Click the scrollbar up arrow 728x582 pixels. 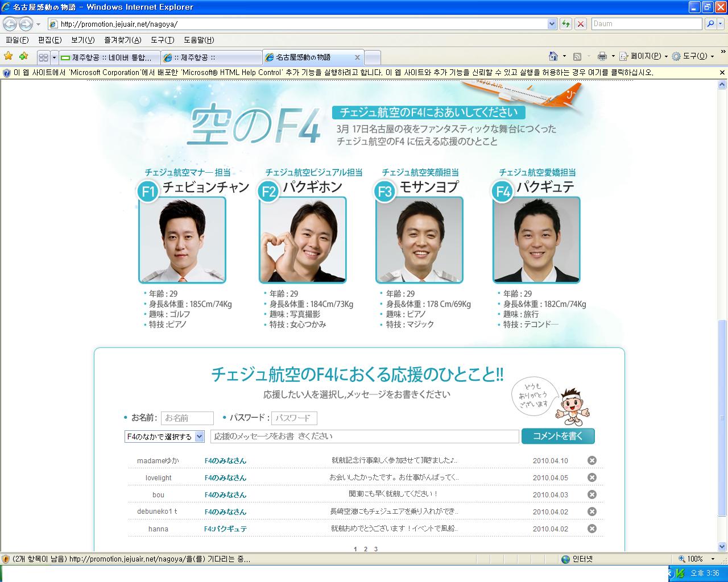point(722,84)
